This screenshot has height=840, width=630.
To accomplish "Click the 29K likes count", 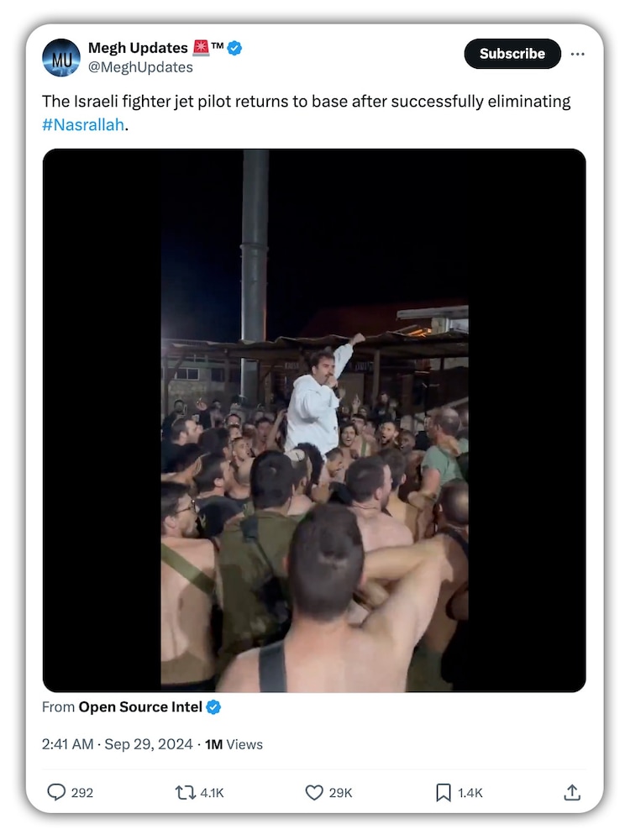I will (340, 792).
